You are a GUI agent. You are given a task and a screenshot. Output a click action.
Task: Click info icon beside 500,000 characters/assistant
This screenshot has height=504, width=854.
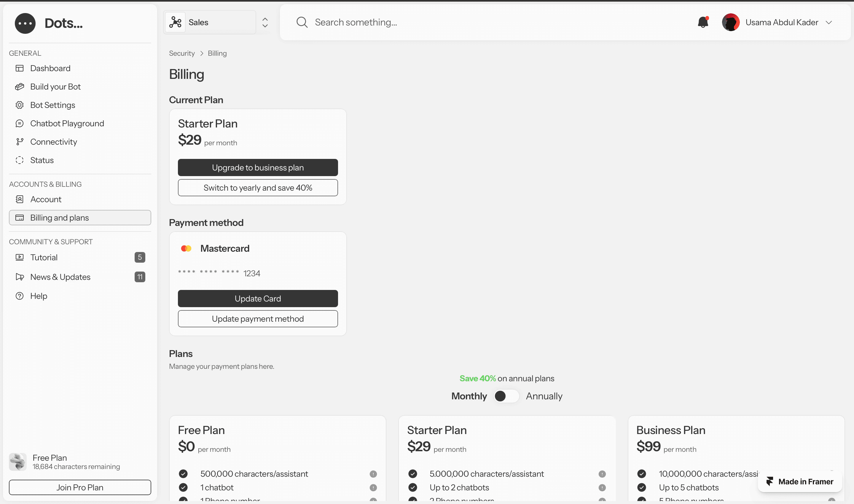(x=373, y=474)
